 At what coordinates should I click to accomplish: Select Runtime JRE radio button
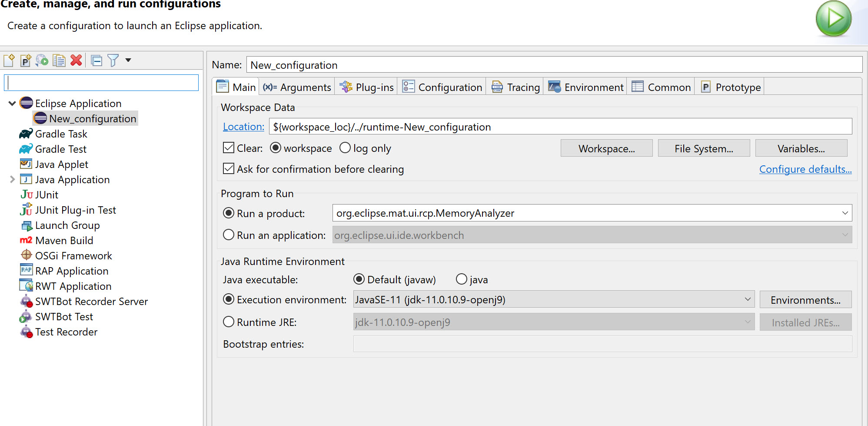229,322
